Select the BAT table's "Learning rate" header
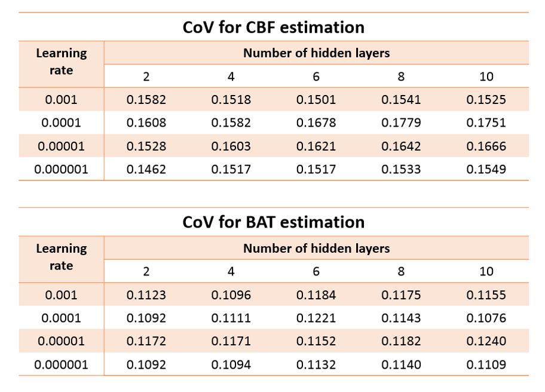The image size is (545, 392). (x=62, y=257)
